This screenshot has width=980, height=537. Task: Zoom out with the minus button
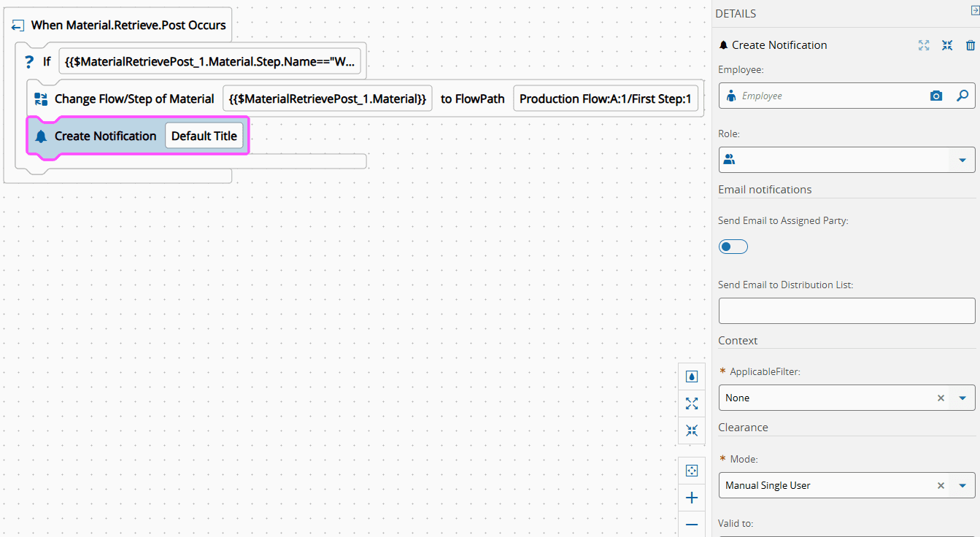(x=692, y=525)
